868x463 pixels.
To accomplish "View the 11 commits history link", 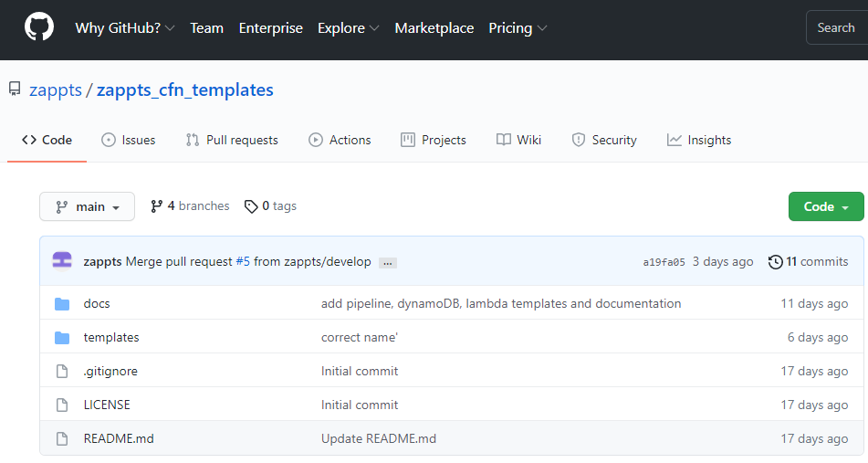I will click(808, 261).
